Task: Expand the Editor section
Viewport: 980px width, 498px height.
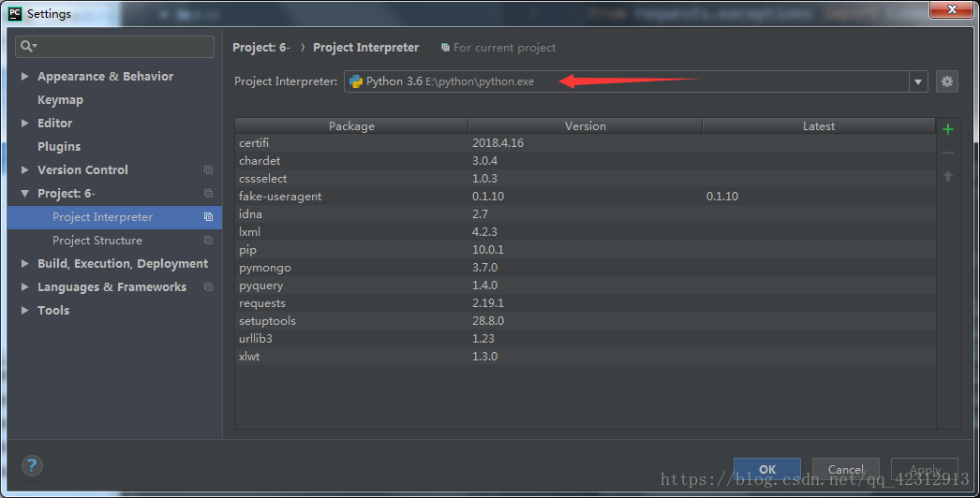Action: click(x=25, y=123)
